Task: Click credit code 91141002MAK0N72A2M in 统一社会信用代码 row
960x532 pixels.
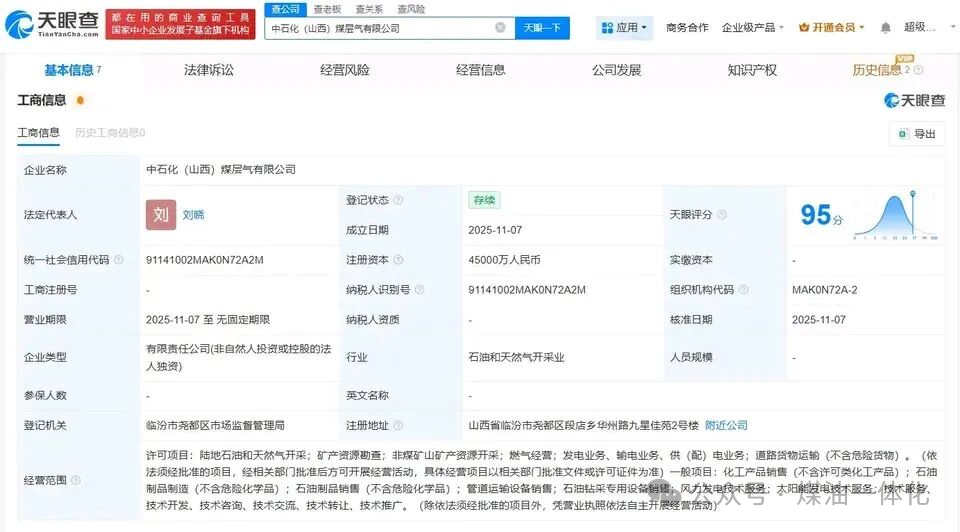Action: (x=204, y=260)
